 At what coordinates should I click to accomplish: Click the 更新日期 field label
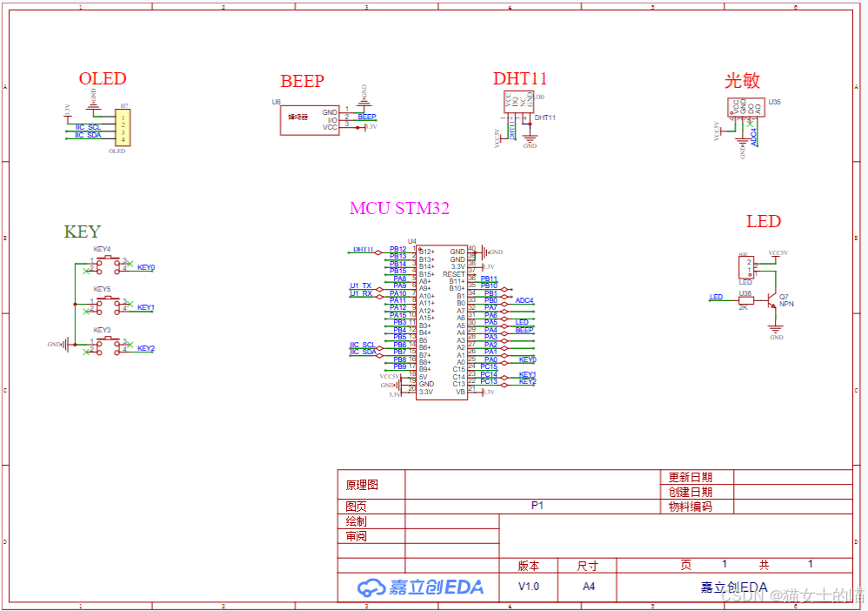(x=690, y=478)
